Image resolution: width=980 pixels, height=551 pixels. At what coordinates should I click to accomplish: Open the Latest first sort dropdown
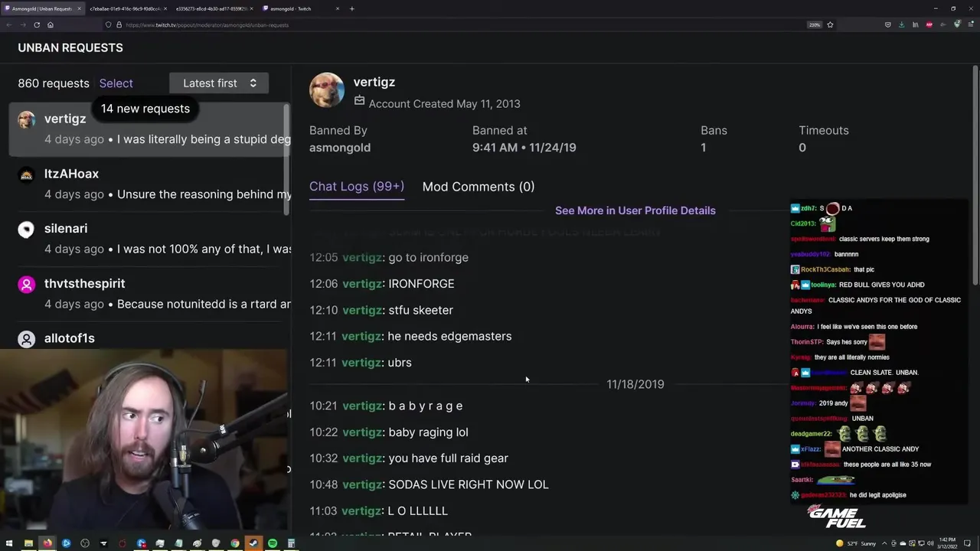pyautogui.click(x=219, y=83)
